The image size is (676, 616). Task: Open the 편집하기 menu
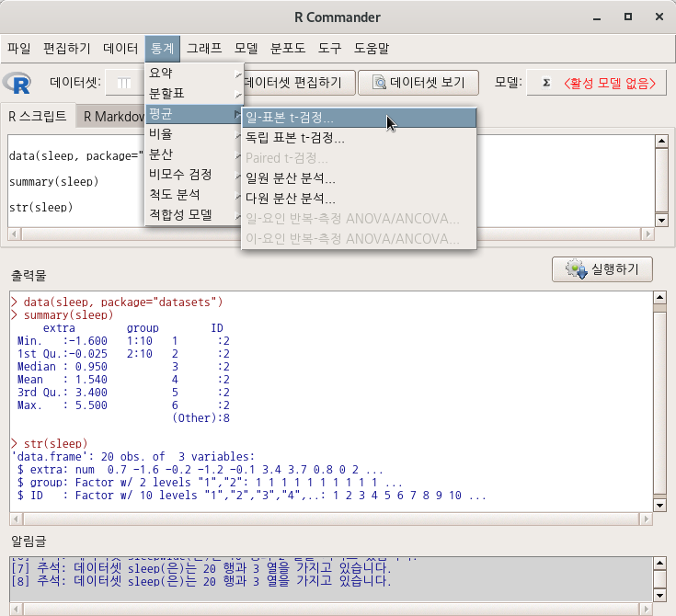point(67,48)
